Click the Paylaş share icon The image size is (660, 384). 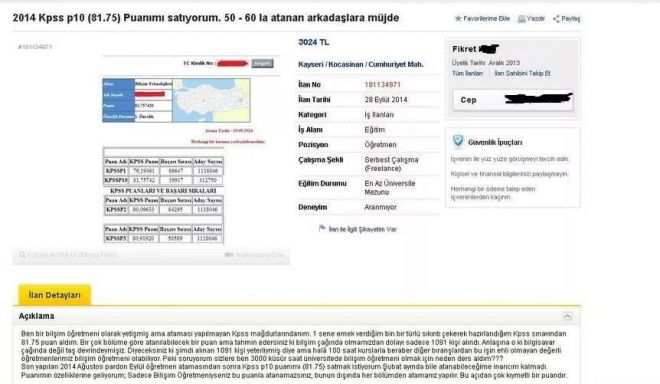pos(556,19)
